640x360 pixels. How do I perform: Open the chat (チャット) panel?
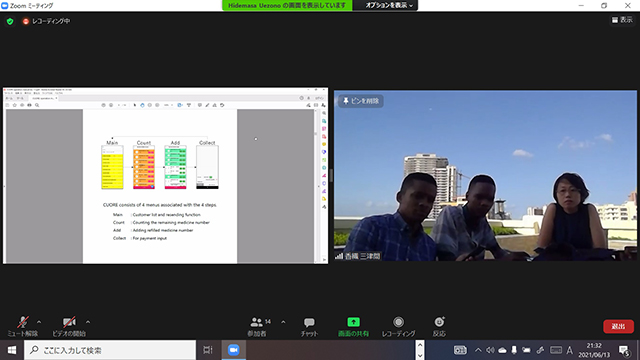tap(309, 326)
